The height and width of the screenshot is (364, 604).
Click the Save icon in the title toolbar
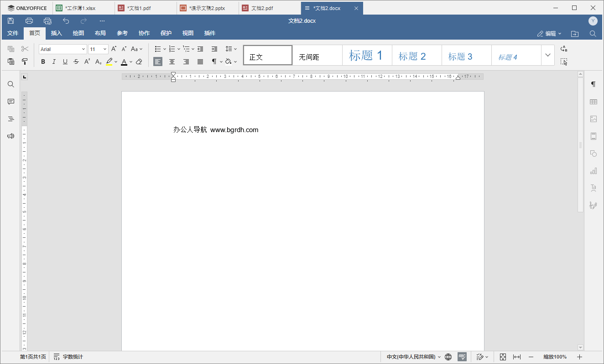(x=11, y=21)
